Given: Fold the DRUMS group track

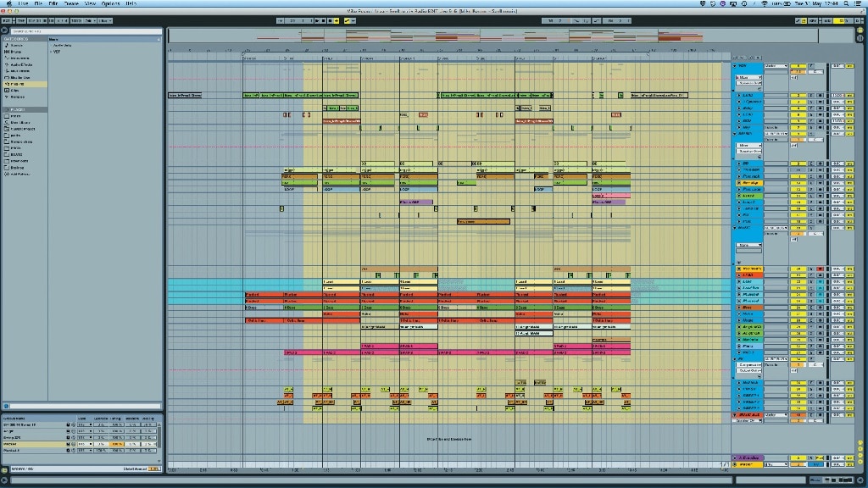Looking at the screenshot, I should tap(735, 133).
